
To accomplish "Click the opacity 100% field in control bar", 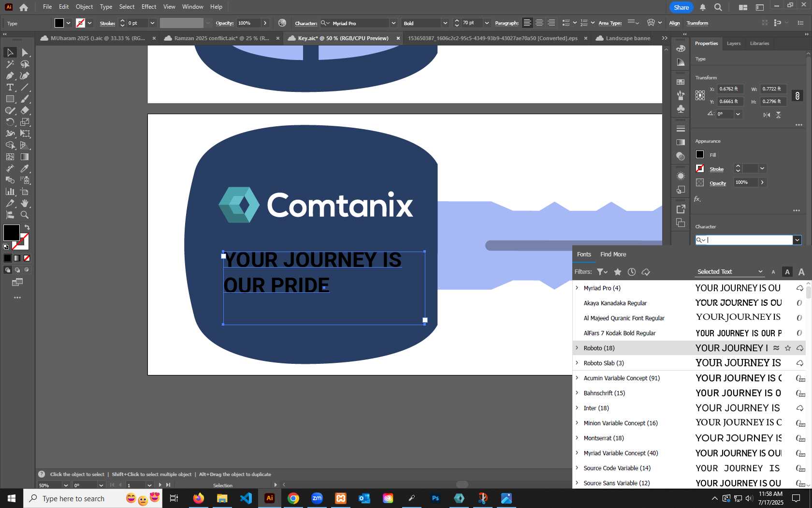I will [248, 23].
